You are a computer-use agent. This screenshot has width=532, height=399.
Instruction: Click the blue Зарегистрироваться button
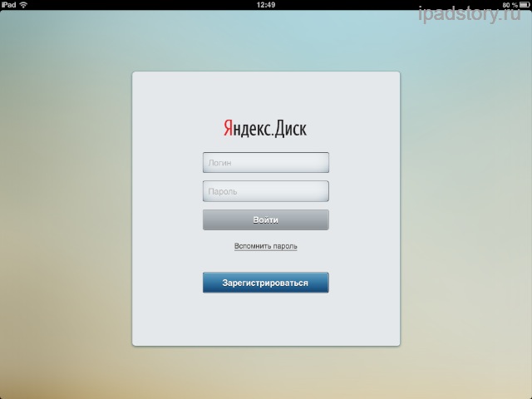(x=266, y=283)
